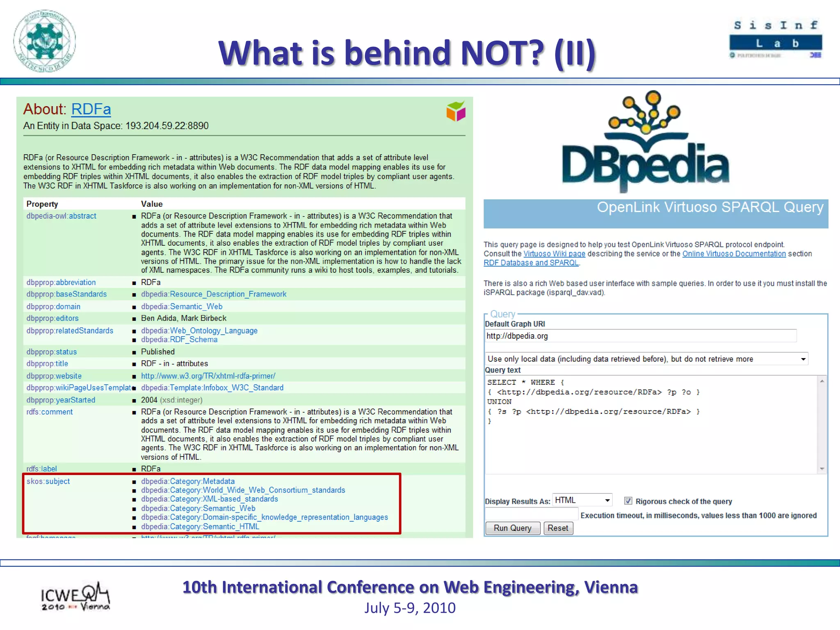Open the dbpprop:editors property link
Image resolution: width=840 pixels, height=630 pixels.
coord(52,319)
